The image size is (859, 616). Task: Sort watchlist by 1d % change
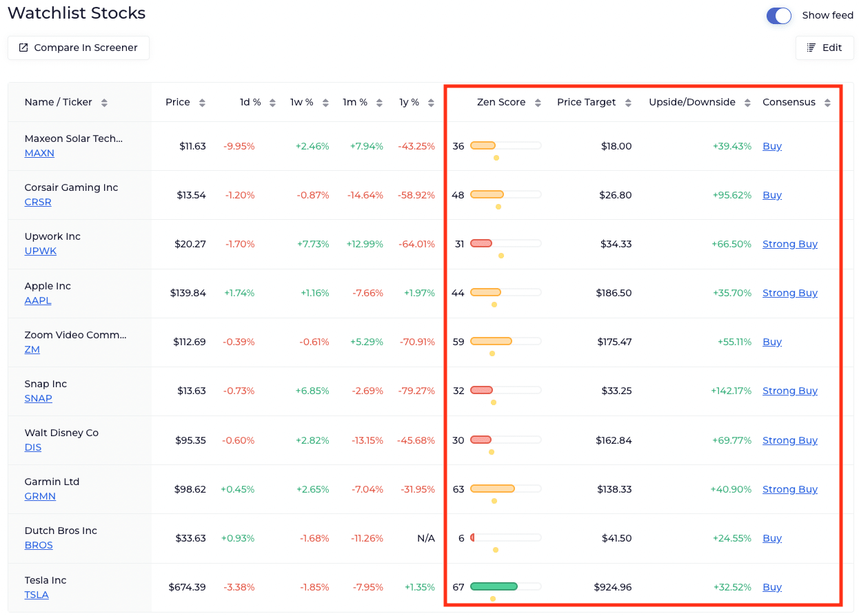point(272,103)
